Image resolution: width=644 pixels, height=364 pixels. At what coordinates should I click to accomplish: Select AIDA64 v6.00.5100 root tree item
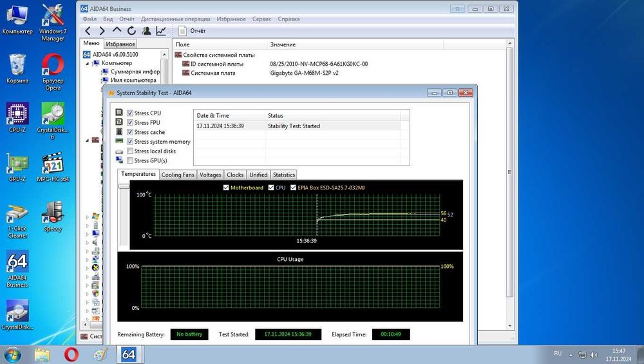point(115,54)
